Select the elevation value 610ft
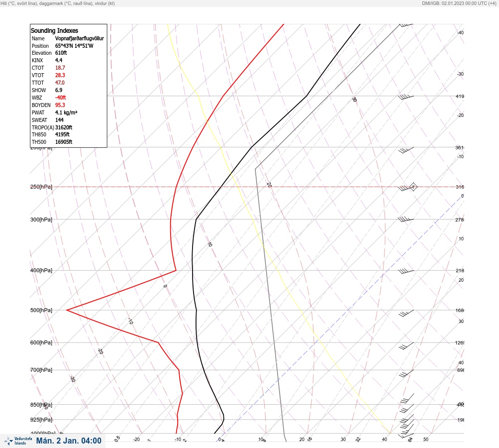This screenshot has height=448, width=499. (61, 53)
